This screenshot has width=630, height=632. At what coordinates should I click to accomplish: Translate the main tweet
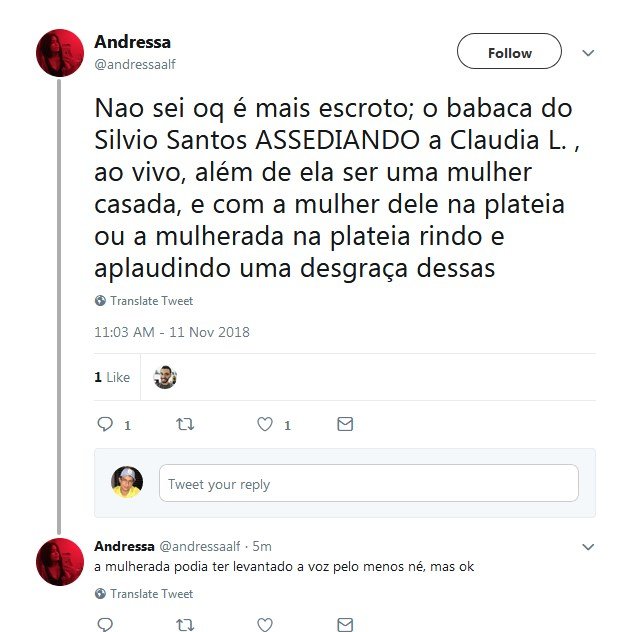click(152, 301)
